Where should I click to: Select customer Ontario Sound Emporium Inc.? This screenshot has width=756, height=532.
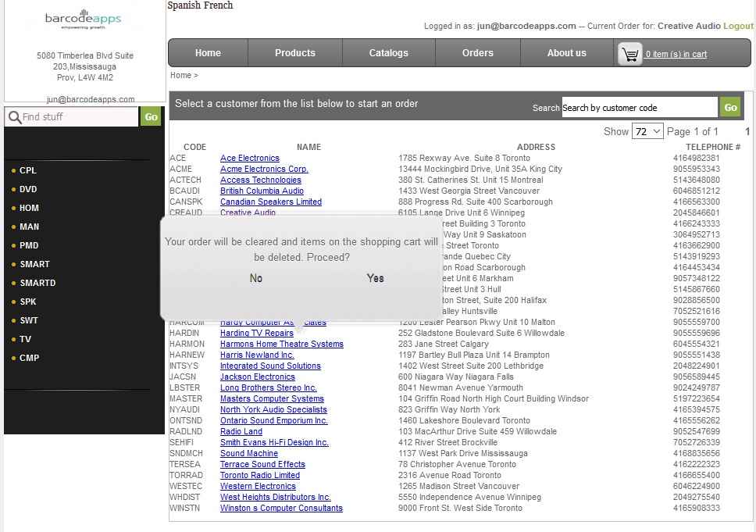[274, 420]
